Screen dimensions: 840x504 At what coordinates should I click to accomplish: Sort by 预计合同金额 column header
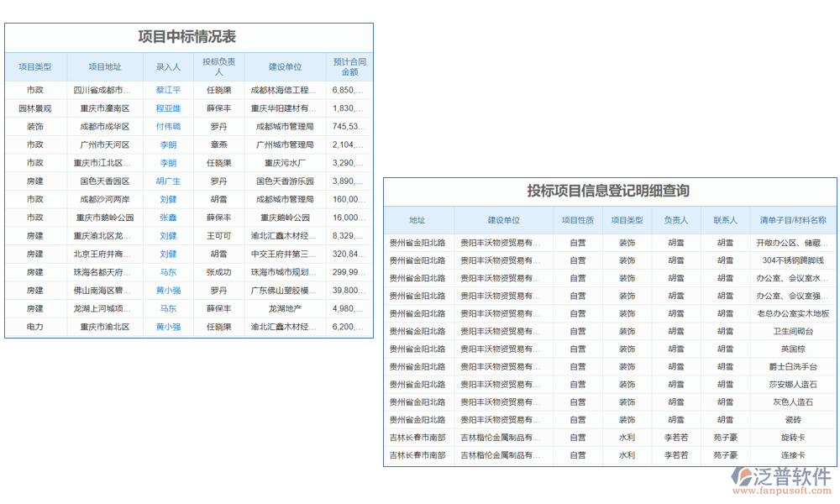tap(349, 67)
